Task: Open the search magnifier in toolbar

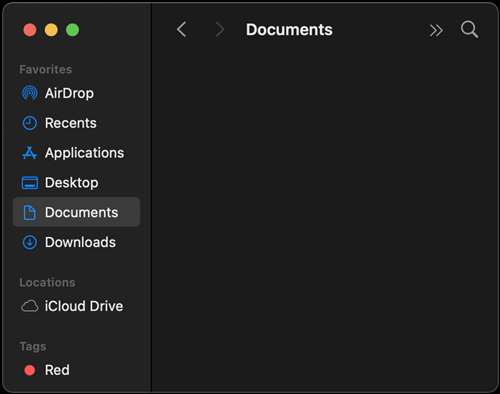Action: pos(469,29)
